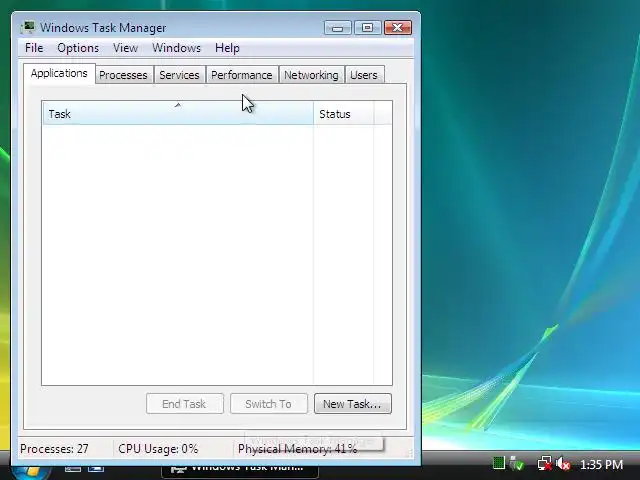Click the Switch To button
This screenshot has height=480, width=640.
click(x=269, y=404)
